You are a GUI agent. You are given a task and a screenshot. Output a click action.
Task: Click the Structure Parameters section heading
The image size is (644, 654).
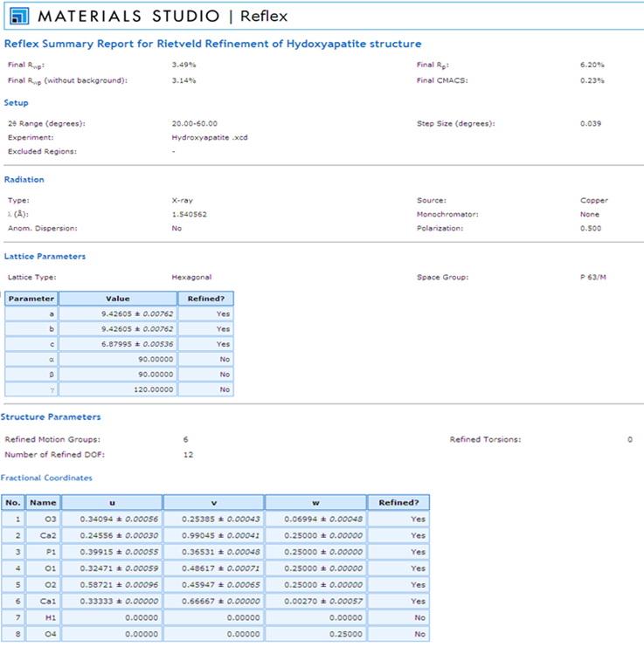pyautogui.click(x=51, y=417)
